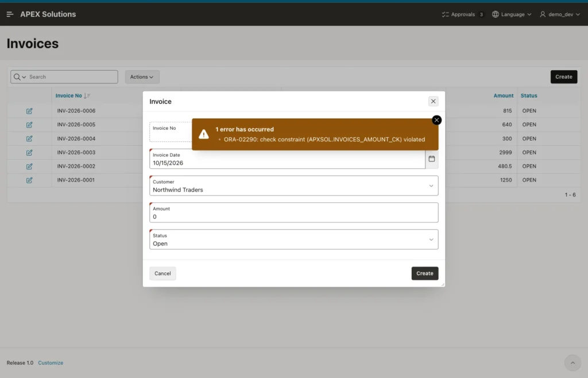The width and height of the screenshot is (588, 378).
Task: Click the Amount column header
Action: [x=503, y=95]
